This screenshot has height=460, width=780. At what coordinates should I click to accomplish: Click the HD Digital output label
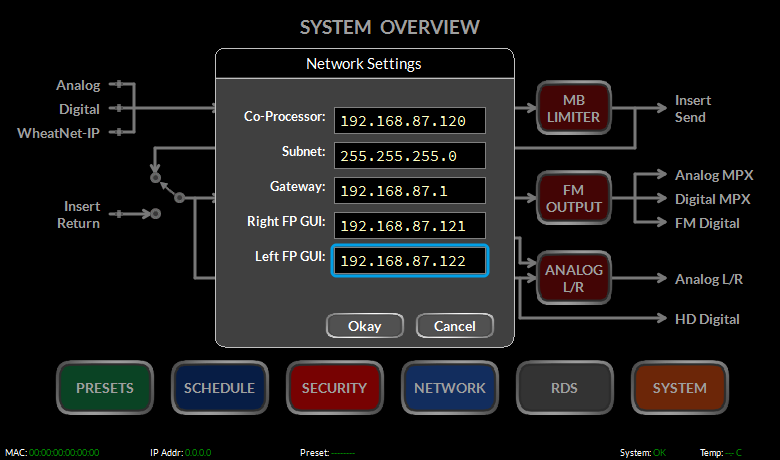click(x=707, y=319)
